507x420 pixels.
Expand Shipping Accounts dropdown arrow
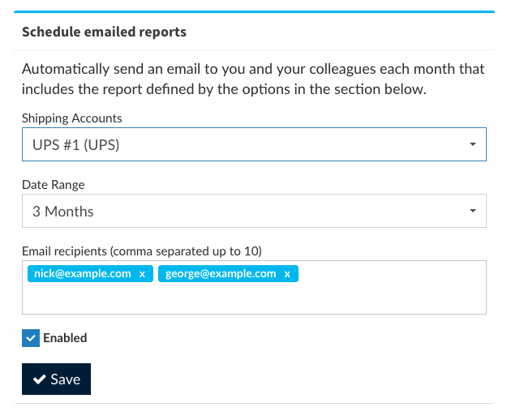pos(472,144)
